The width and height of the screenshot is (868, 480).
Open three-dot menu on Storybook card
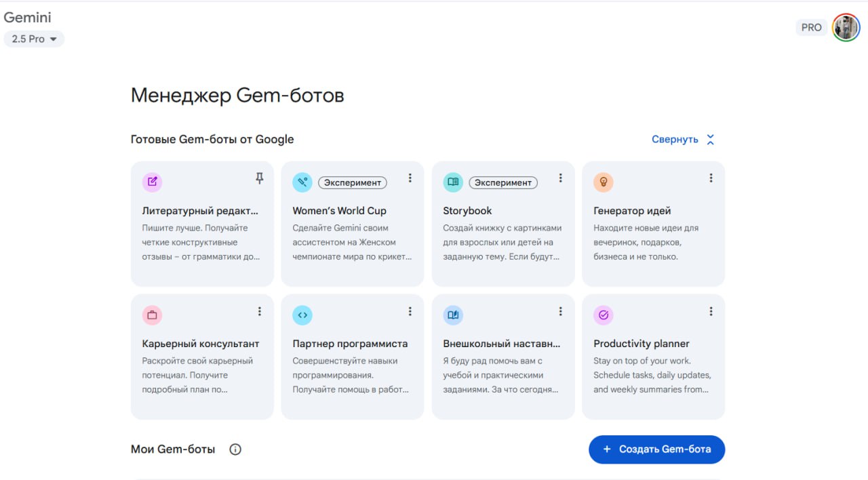tap(560, 178)
